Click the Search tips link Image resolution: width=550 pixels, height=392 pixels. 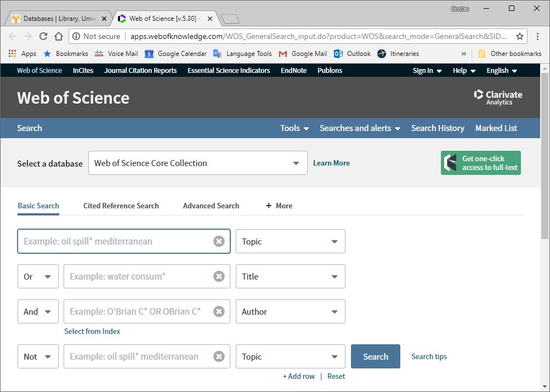429,356
